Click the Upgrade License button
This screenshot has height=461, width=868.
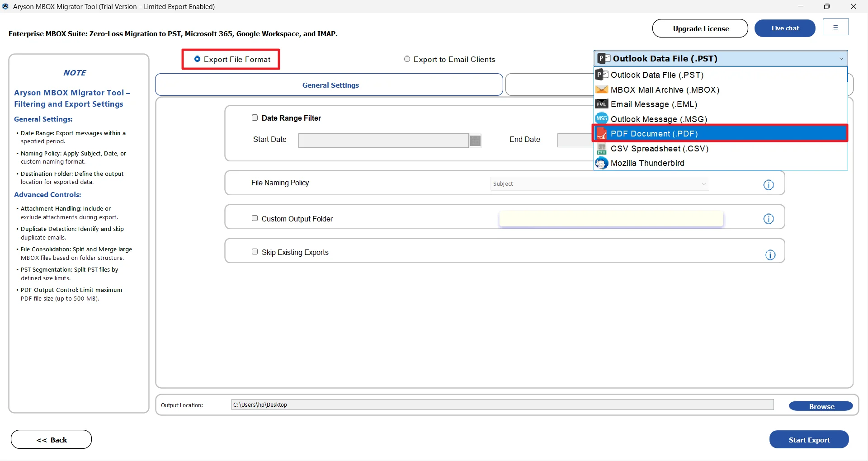pos(700,28)
